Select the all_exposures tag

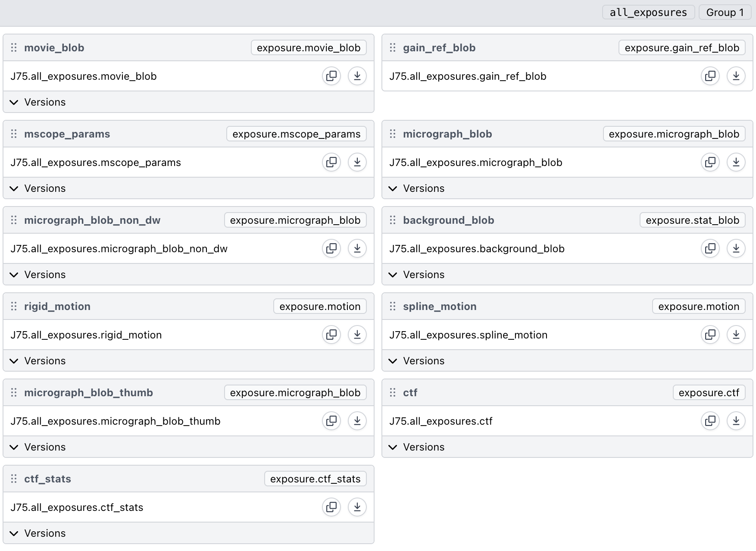pos(648,13)
